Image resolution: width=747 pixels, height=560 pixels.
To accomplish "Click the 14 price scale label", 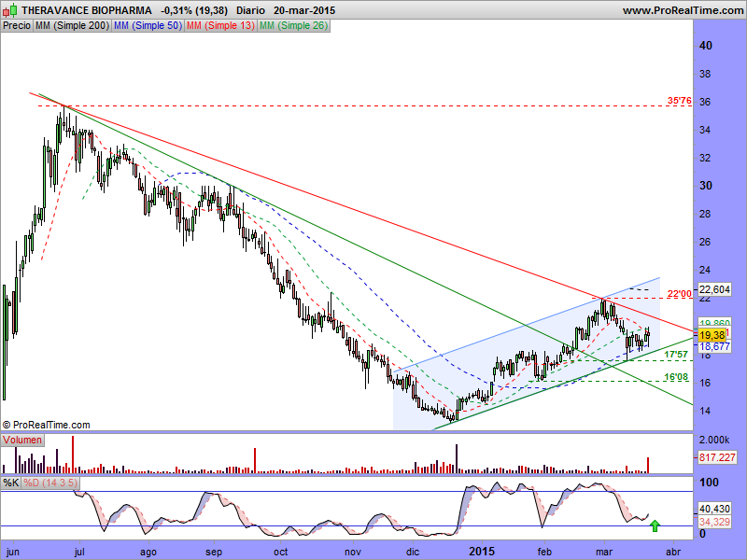I will click(x=705, y=411).
